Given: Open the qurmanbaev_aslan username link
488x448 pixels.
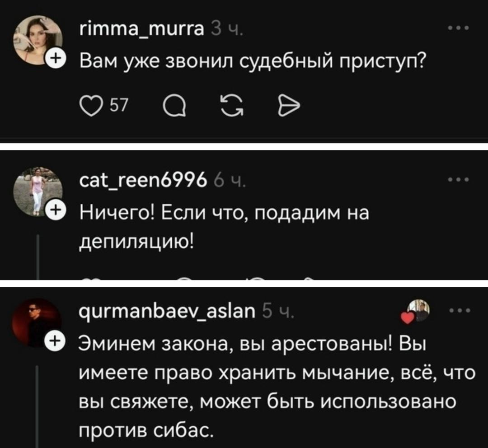Looking at the screenshot, I should [168, 311].
